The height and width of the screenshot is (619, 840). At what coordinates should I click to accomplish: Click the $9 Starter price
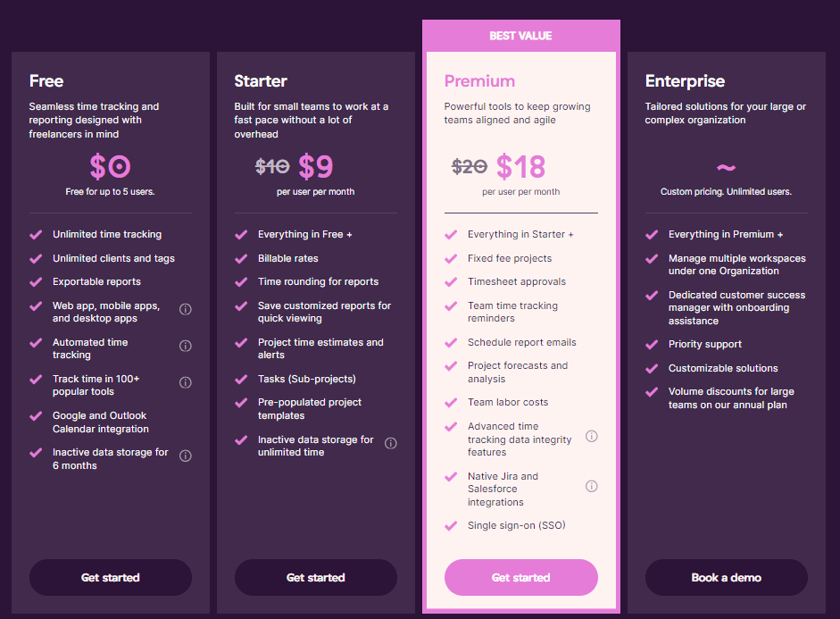[x=315, y=166]
